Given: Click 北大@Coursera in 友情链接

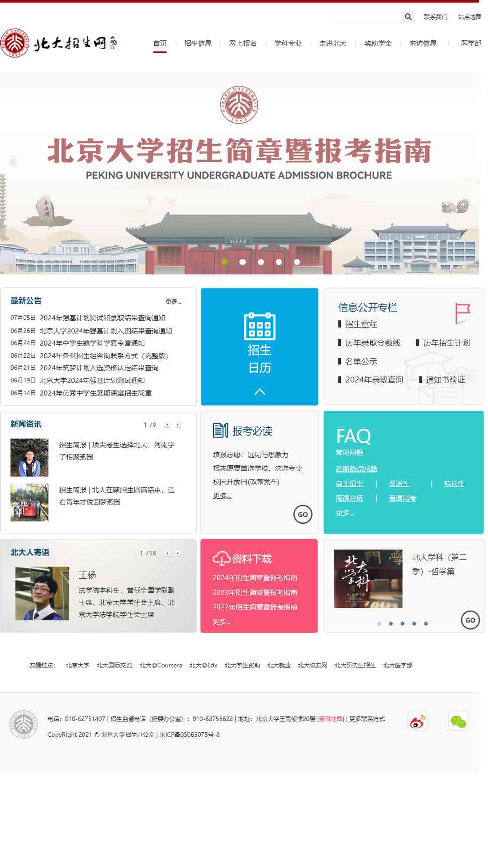Looking at the screenshot, I should (161, 665).
